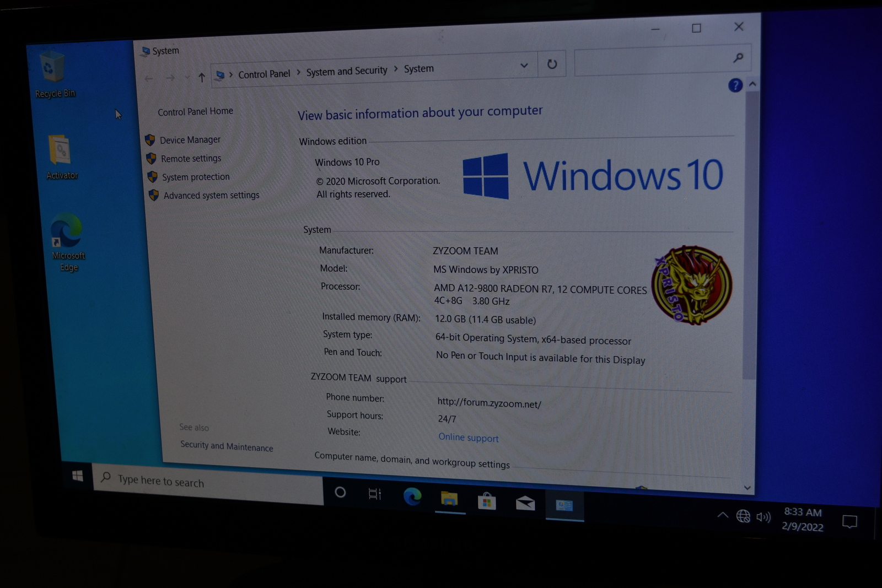This screenshot has width=882, height=588.
Task: Expand the chevron before Control Panel breadcrumb
Action: [x=231, y=74]
